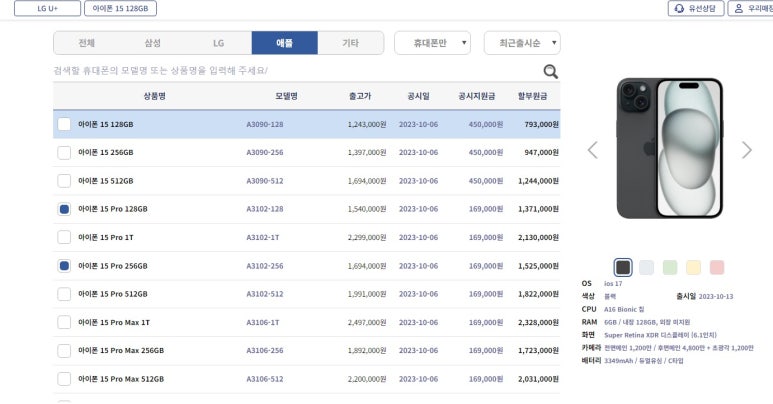Show next phone image with right arrow
Screen dimensions: 773x404
tap(747, 150)
